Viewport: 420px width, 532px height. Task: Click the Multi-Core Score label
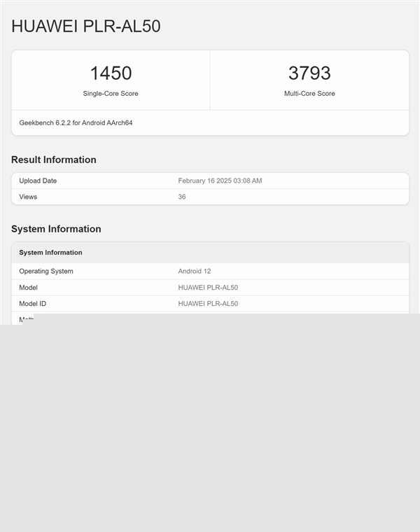tap(309, 93)
